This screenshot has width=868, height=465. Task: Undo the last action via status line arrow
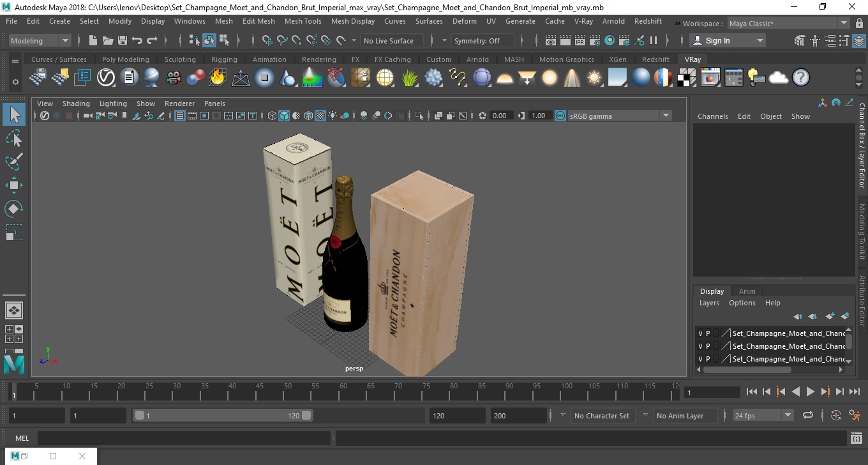(137, 40)
